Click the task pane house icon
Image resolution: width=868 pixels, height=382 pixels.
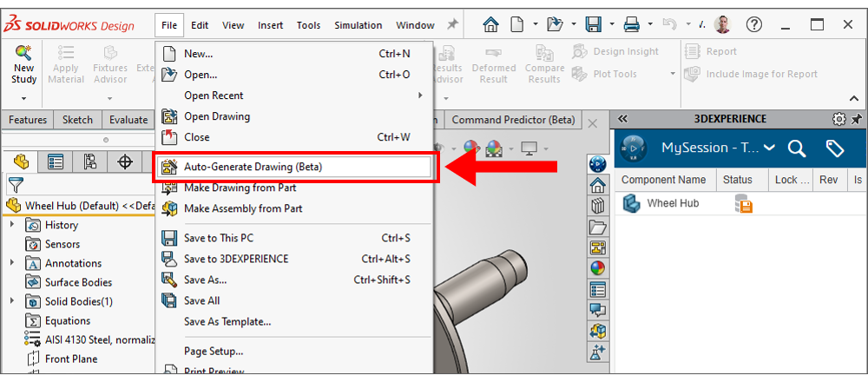[x=598, y=184]
